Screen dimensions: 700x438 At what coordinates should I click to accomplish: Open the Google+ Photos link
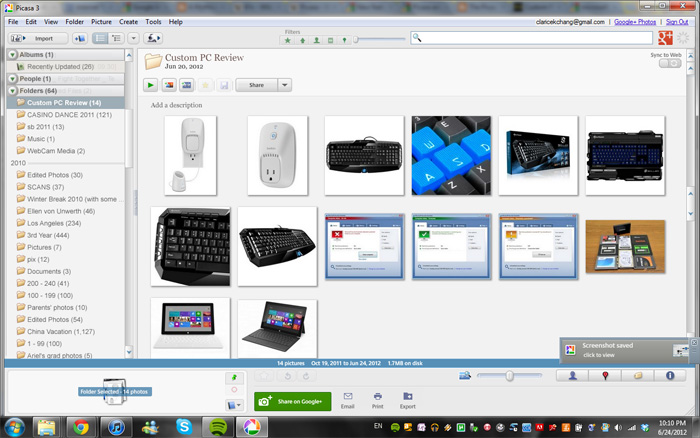(635, 22)
